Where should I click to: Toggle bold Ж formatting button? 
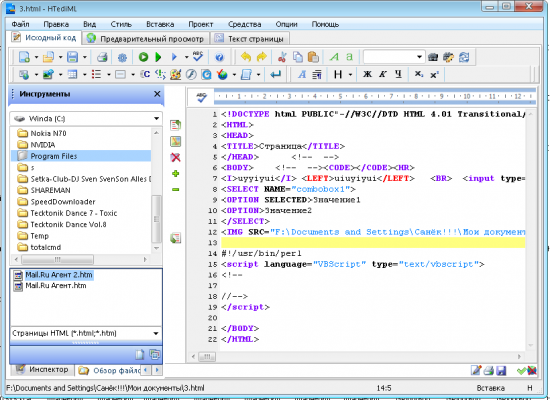[367, 74]
